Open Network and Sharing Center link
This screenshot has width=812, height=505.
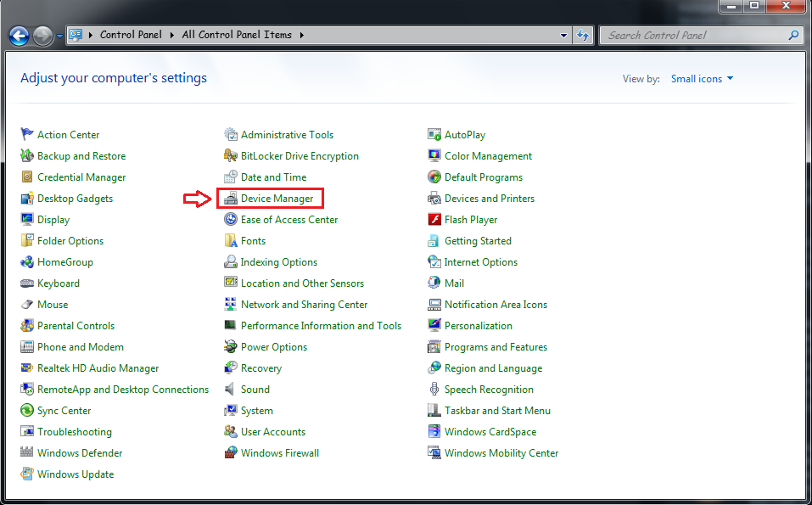pyautogui.click(x=304, y=305)
